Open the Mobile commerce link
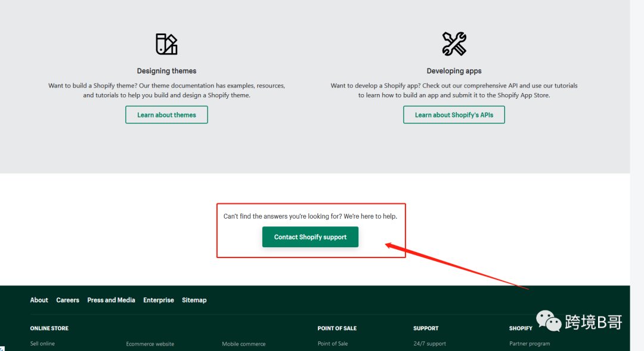The width and height of the screenshot is (644, 351). (243, 344)
